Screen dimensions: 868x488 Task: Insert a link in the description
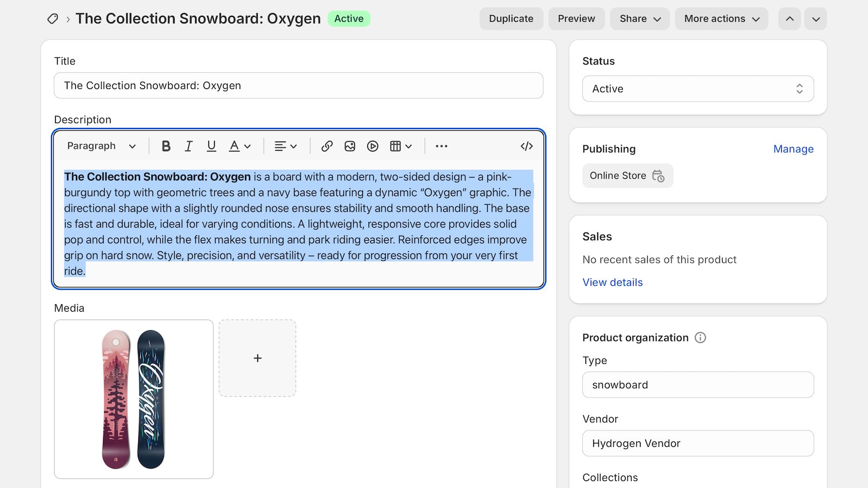pos(327,146)
